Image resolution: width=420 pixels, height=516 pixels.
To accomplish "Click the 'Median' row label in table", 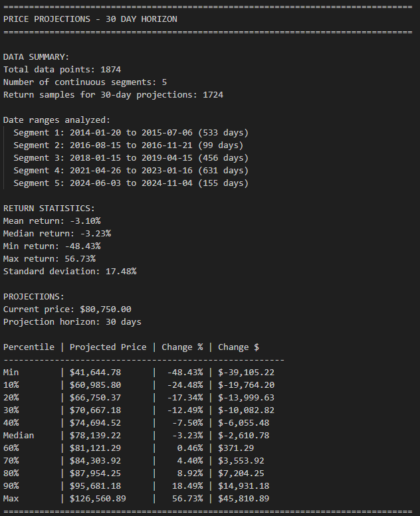I will (19, 436).
